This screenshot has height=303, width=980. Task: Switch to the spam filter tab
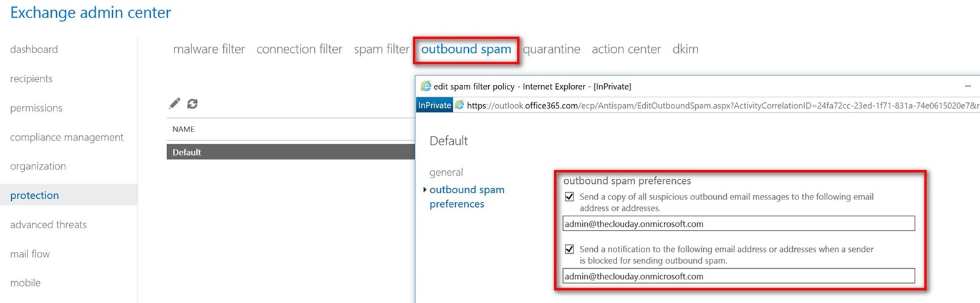click(382, 49)
